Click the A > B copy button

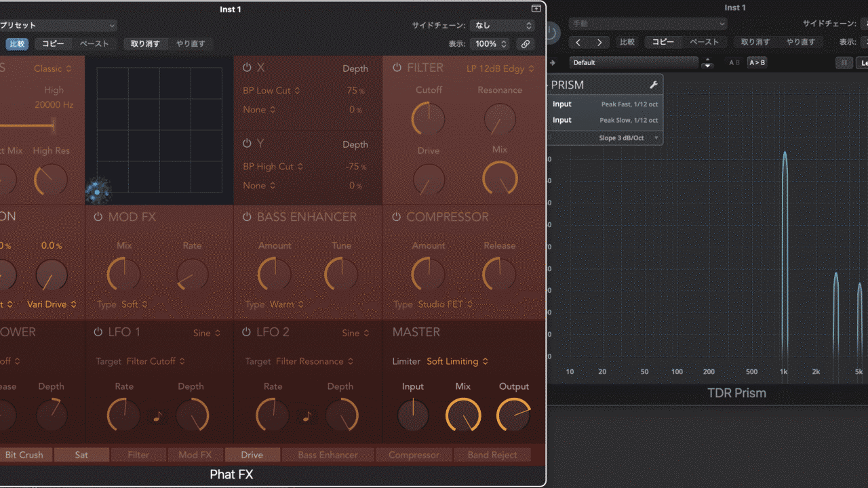click(x=756, y=62)
